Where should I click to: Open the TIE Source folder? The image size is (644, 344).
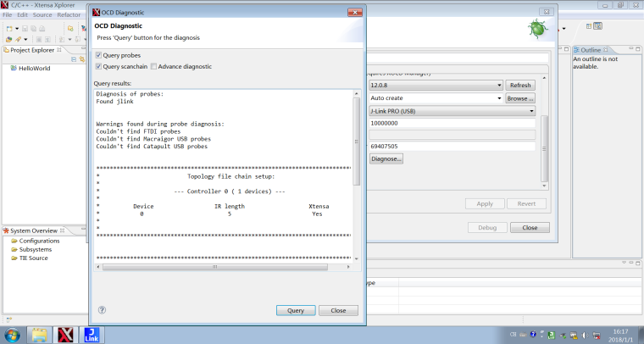click(x=30, y=258)
